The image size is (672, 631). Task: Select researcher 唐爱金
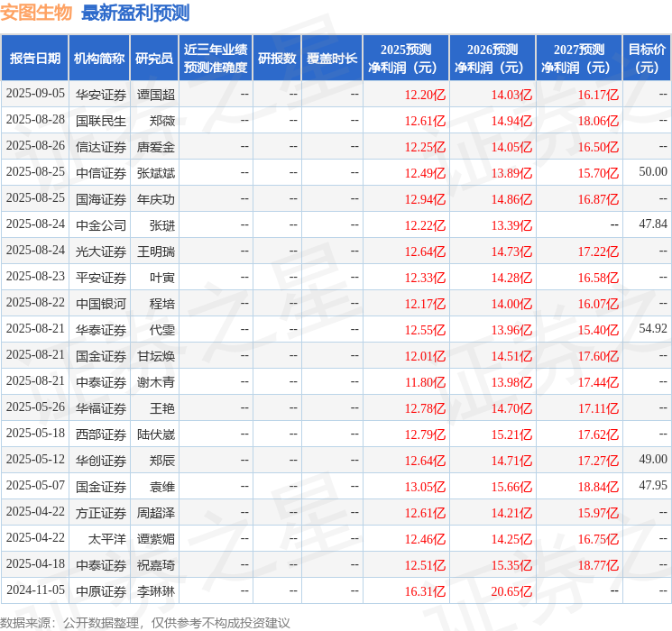tap(156, 147)
